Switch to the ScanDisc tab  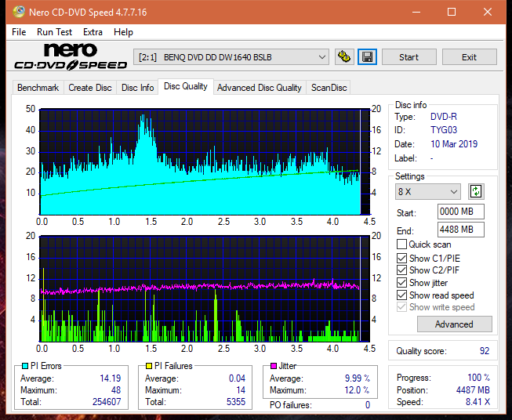click(329, 88)
